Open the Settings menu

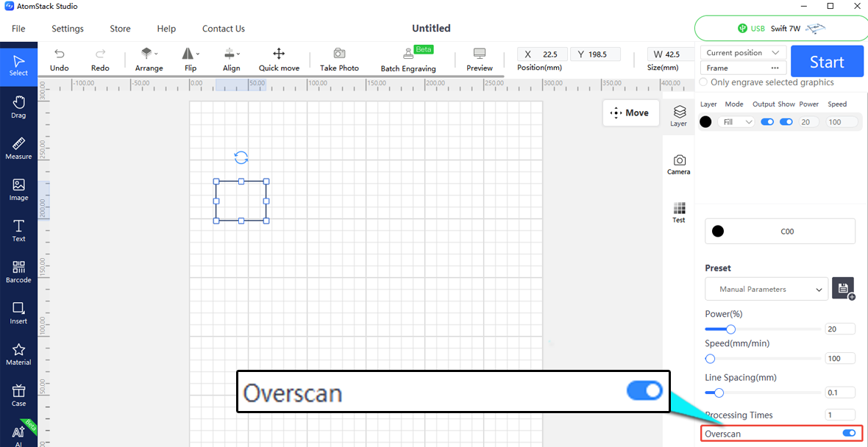click(x=68, y=29)
